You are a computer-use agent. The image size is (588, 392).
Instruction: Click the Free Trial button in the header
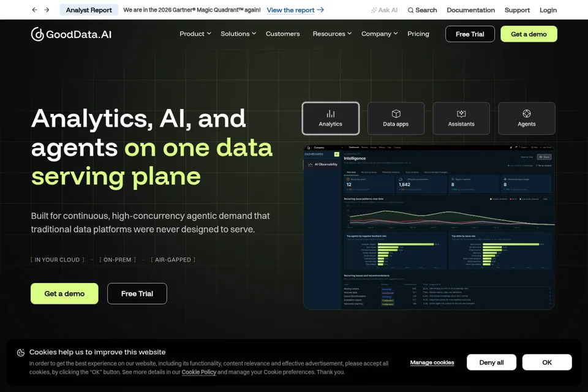click(470, 34)
